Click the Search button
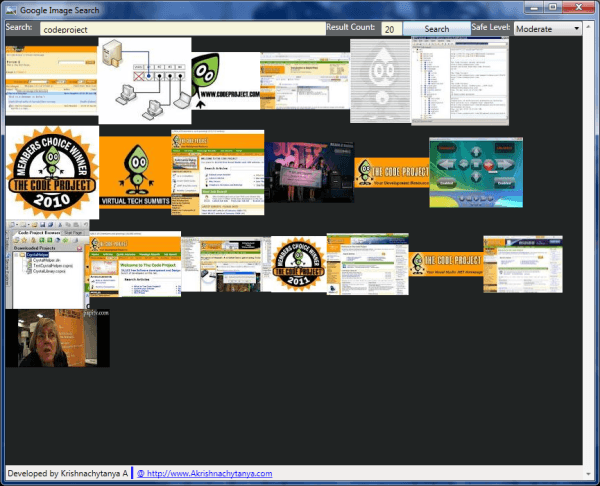 click(x=436, y=29)
